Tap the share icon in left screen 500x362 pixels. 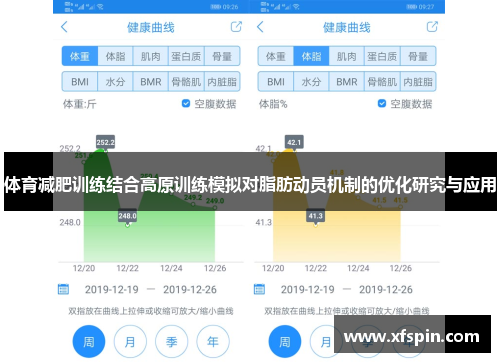(236, 27)
